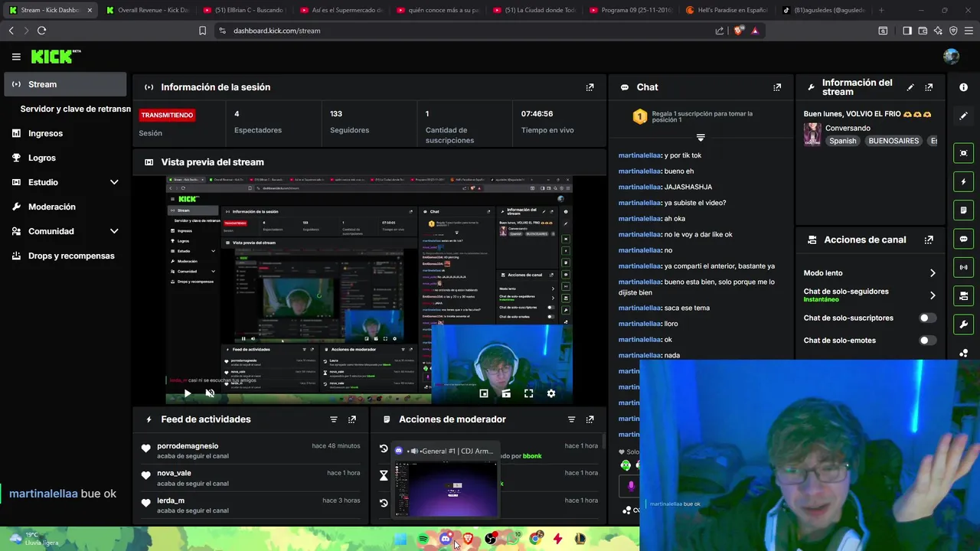Click the KICK beta logo
Image resolution: width=980 pixels, height=551 pixels.
click(55, 57)
